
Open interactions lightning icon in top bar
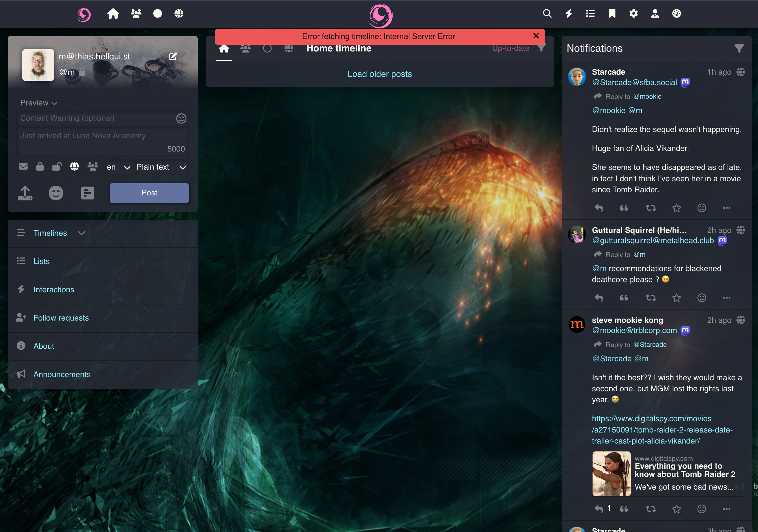pos(568,14)
